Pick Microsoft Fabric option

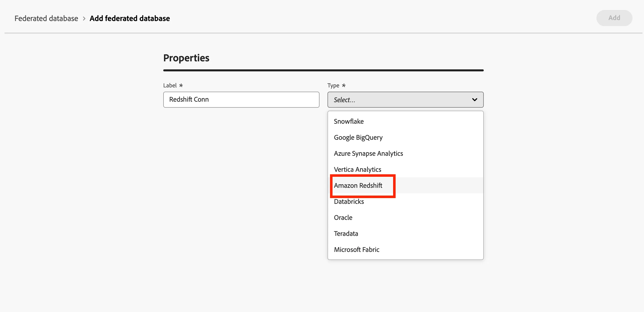(x=405, y=250)
